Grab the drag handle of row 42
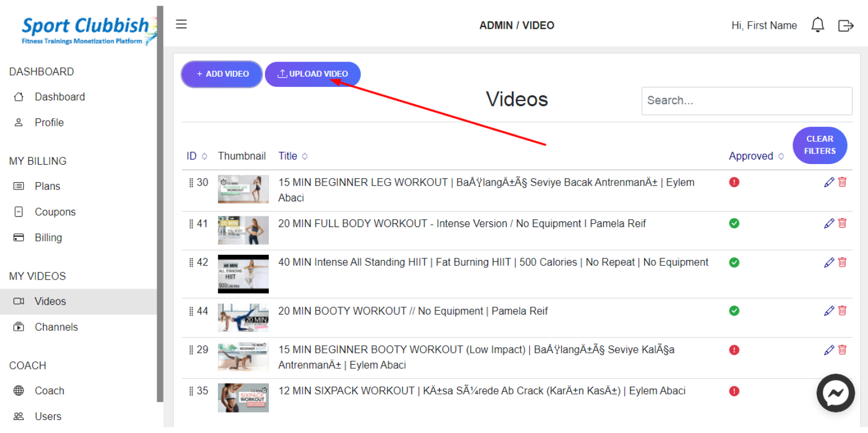This screenshot has height=433, width=868. click(x=191, y=263)
